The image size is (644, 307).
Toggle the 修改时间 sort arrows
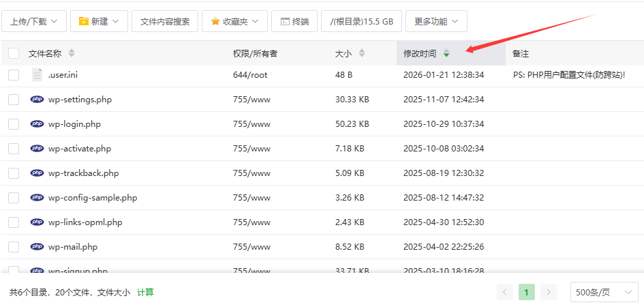point(446,53)
